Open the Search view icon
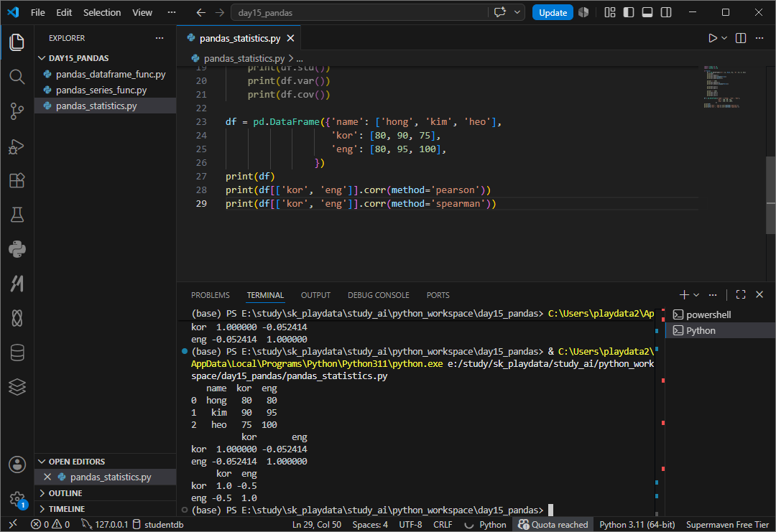776x532 pixels. [x=17, y=77]
